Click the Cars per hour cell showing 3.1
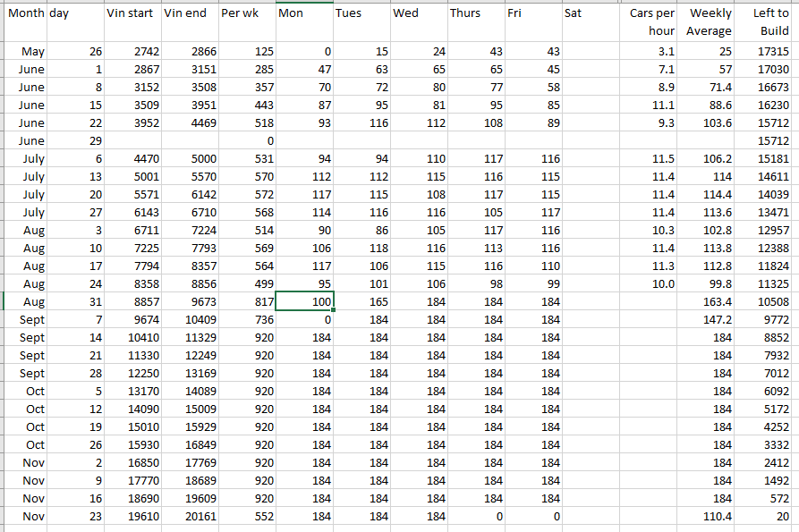799x532 pixels. pos(649,52)
